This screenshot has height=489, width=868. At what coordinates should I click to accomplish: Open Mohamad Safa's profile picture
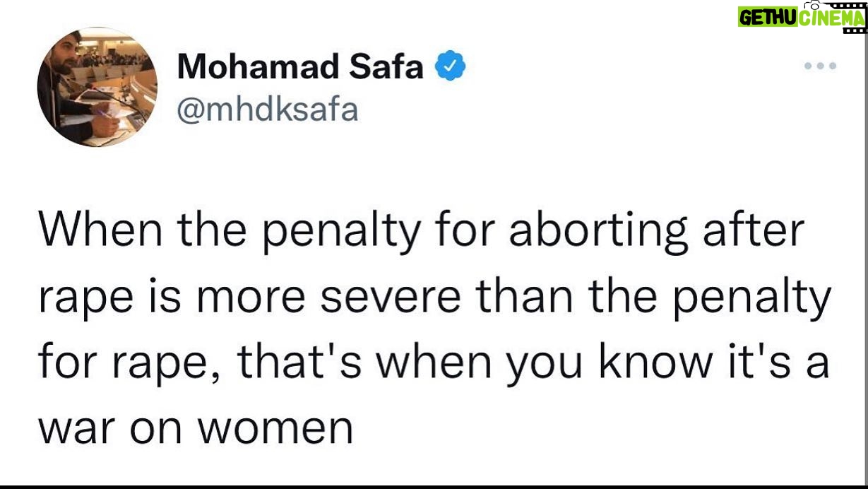[x=97, y=88]
